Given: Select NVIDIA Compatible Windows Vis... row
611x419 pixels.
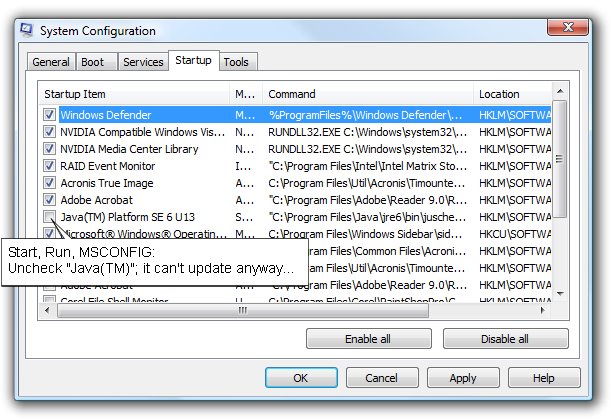Looking at the screenshot, I should click(143, 132).
